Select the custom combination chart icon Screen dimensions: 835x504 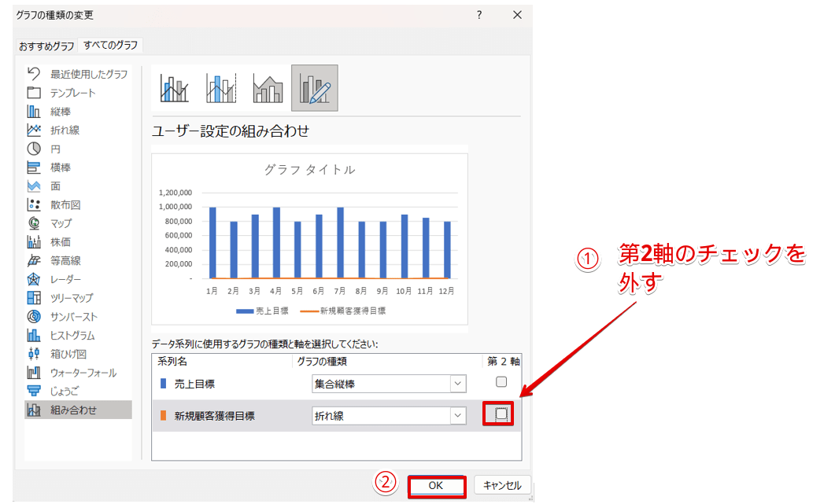315,88
